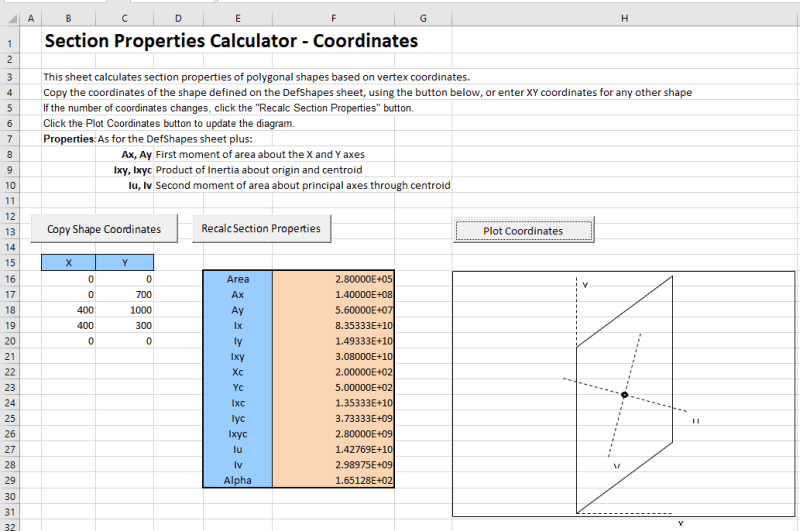Image resolution: width=800 pixels, height=531 pixels.
Task: Select Iyc value 3.73333E+09
Action: (333, 418)
